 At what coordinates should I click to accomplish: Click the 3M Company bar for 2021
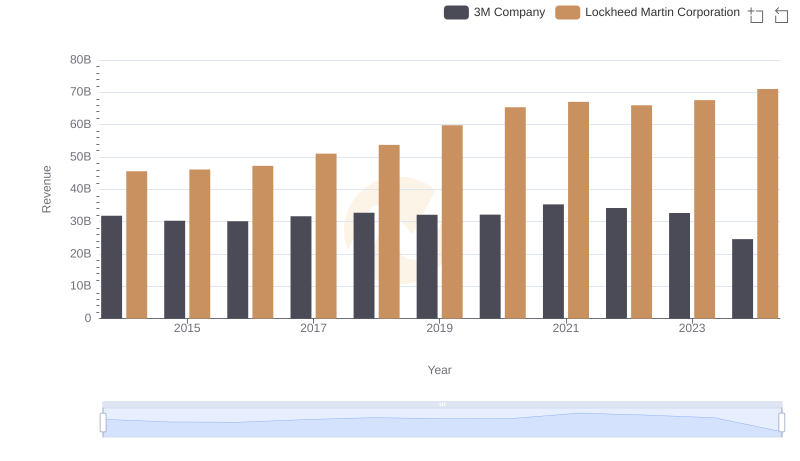point(553,262)
